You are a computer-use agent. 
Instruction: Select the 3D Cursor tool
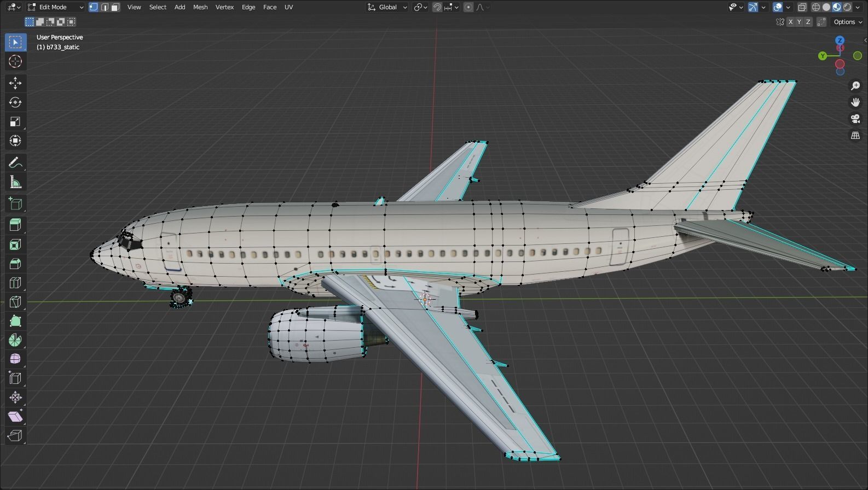click(15, 61)
